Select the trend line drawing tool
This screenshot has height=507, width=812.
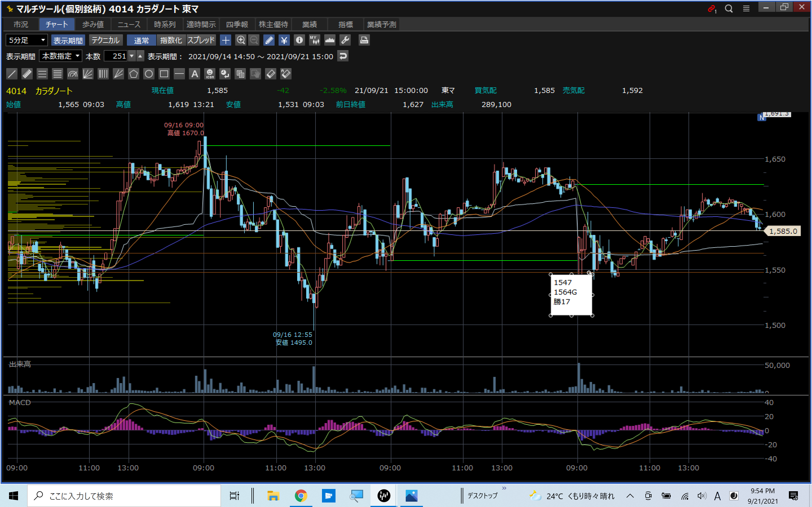(x=12, y=74)
